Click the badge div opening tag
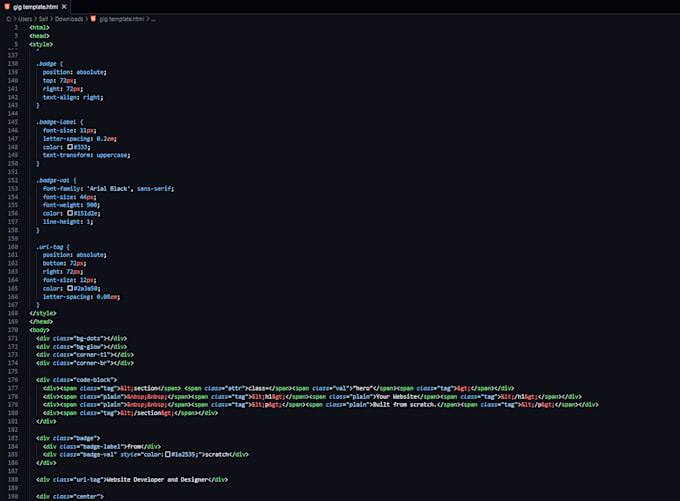The height and width of the screenshot is (501, 680). click(68, 438)
